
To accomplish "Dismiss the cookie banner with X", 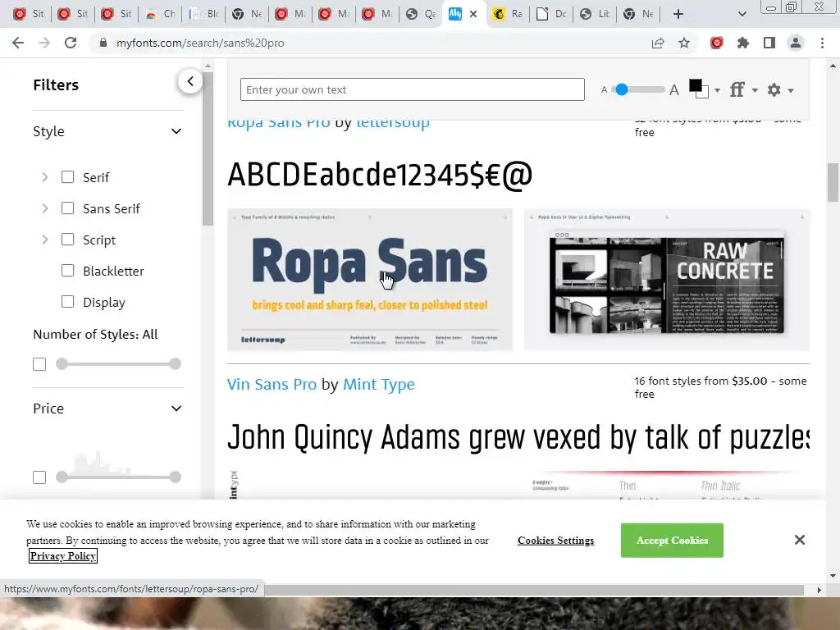I will pyautogui.click(x=799, y=540).
